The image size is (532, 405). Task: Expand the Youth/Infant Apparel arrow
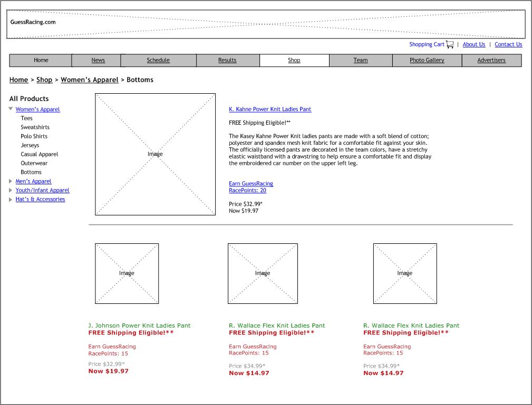11,190
